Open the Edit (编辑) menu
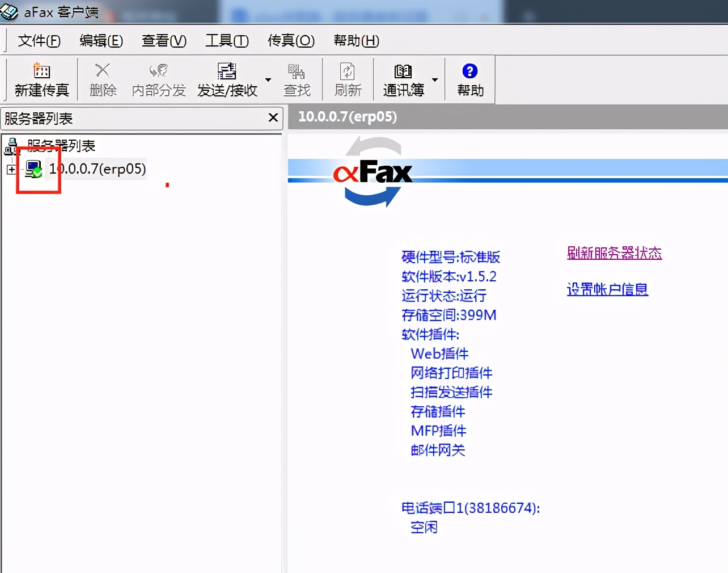Screen dimensions: 728x573 [x=101, y=40]
